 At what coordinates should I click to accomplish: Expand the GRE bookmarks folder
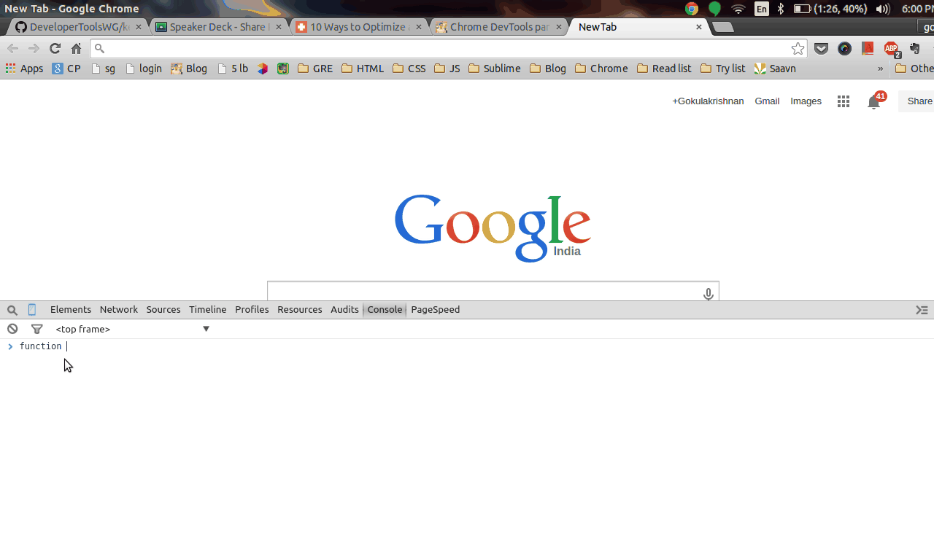pos(315,69)
